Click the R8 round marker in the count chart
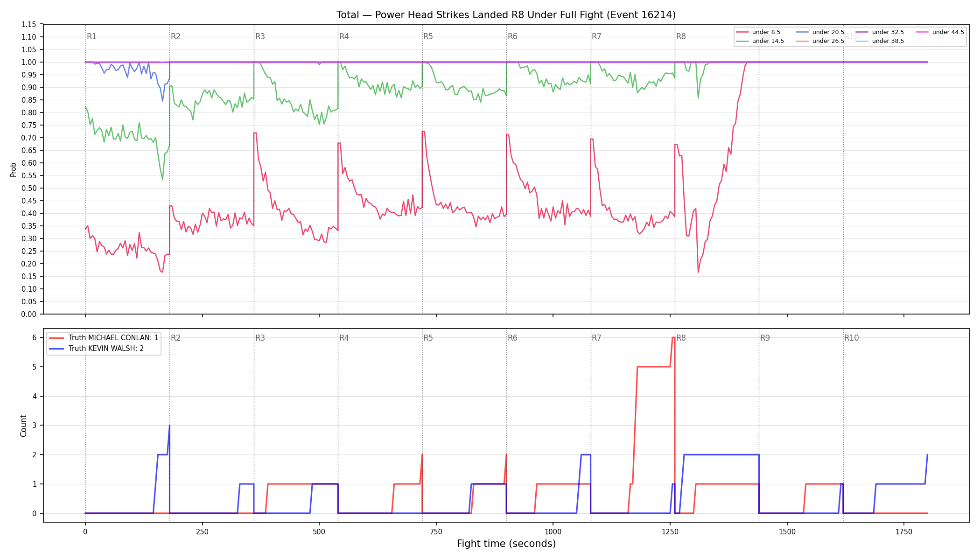 [681, 338]
